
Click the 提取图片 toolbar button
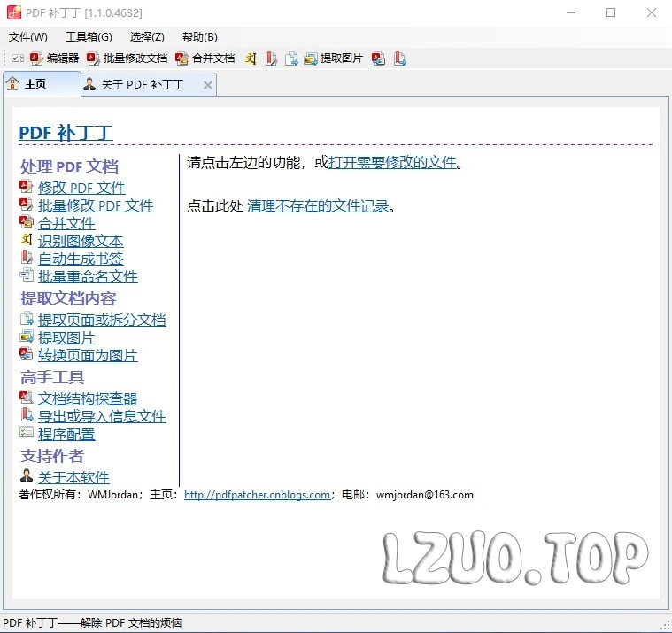(x=333, y=58)
